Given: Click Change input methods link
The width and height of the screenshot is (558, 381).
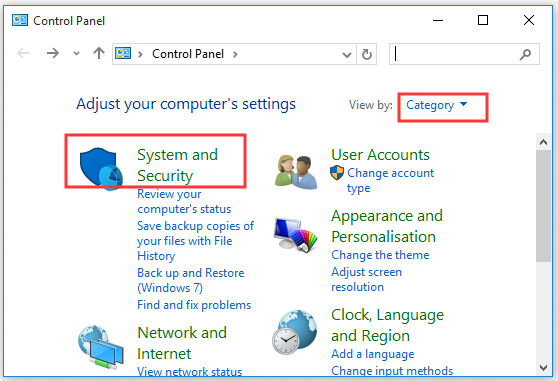Looking at the screenshot, I should click(392, 371).
